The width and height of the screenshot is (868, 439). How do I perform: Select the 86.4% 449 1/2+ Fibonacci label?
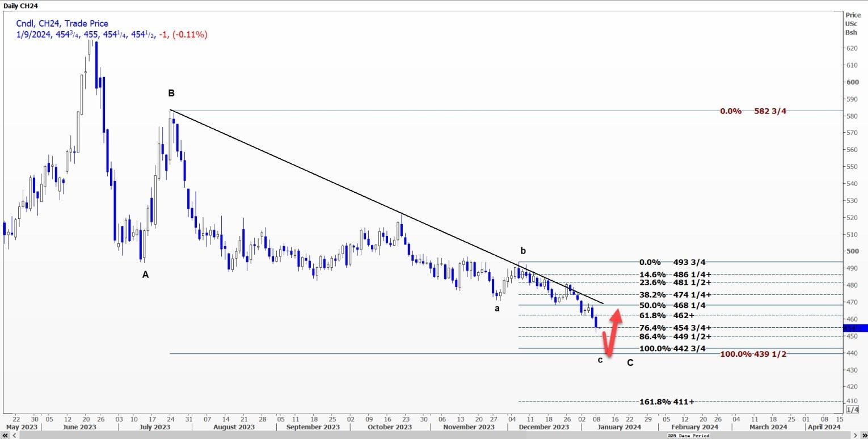point(675,336)
